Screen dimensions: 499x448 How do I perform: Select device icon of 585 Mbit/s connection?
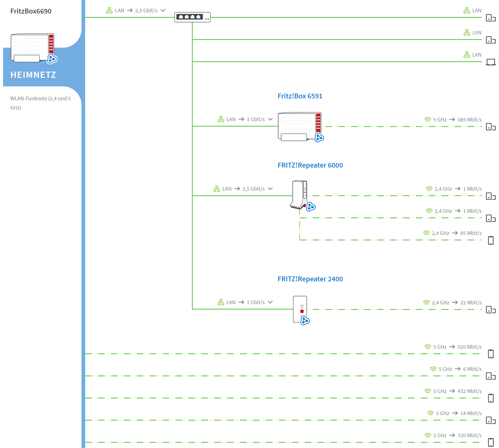pyautogui.click(x=491, y=127)
